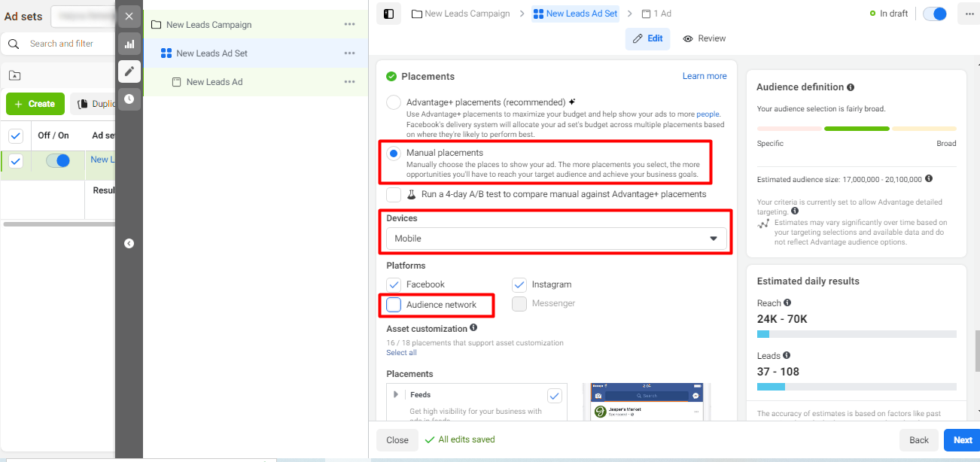The width and height of the screenshot is (980, 462).
Task: Toggle the select-all checkbox in table header
Action: [x=16, y=136]
